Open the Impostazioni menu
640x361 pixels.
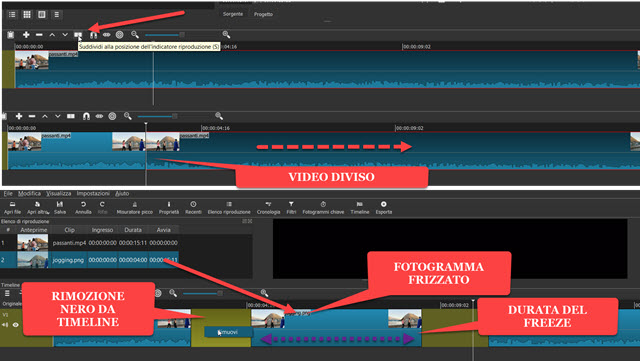click(x=93, y=194)
